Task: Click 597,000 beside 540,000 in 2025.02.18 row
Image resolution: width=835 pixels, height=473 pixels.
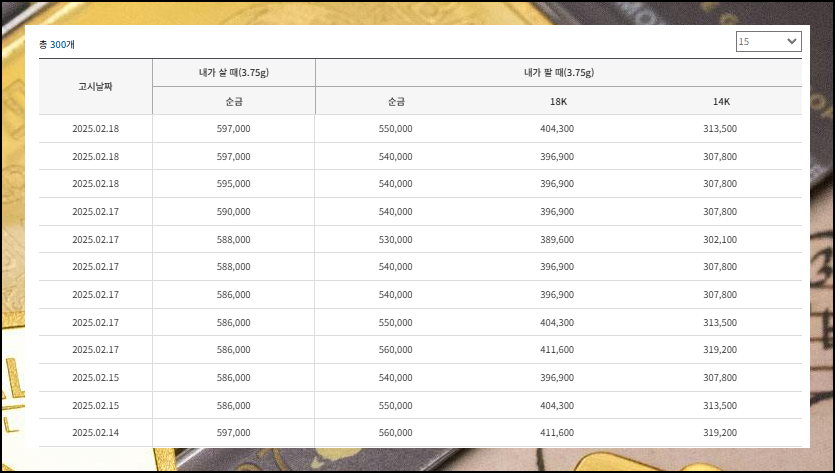Action: point(233,157)
